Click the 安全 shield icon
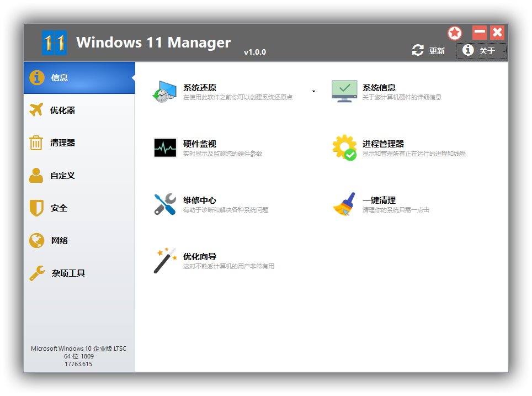This screenshot has width=532, height=396. (x=36, y=208)
